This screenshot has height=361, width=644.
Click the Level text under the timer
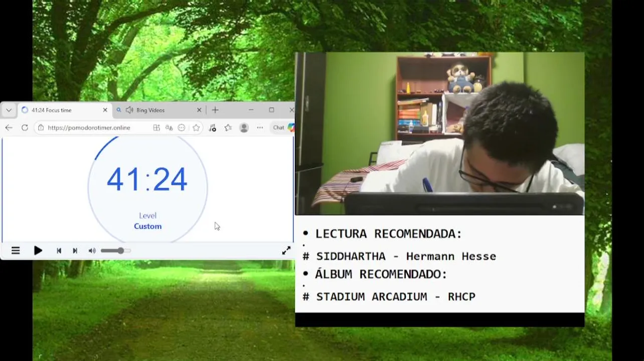tap(147, 216)
